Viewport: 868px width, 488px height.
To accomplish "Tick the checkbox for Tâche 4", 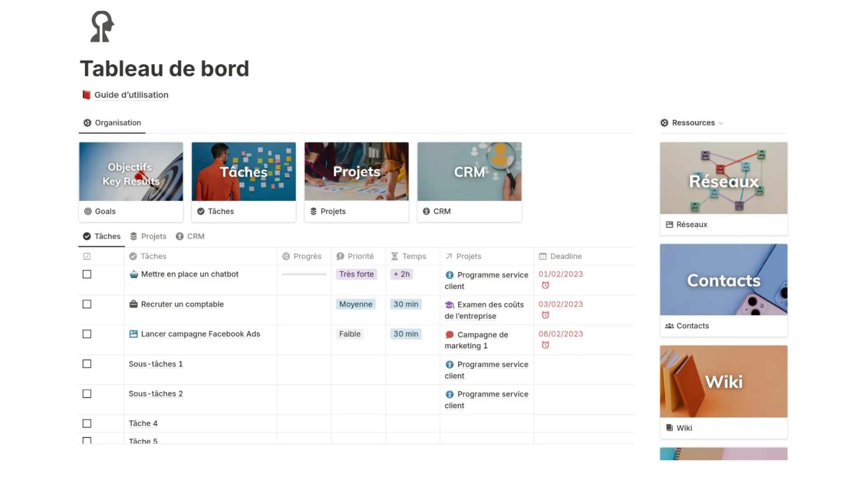I will (x=87, y=423).
